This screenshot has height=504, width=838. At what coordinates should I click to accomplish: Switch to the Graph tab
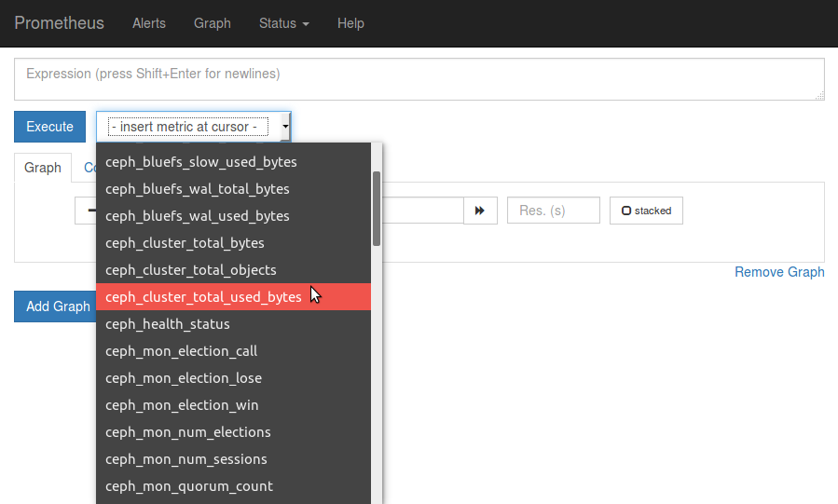(x=43, y=168)
